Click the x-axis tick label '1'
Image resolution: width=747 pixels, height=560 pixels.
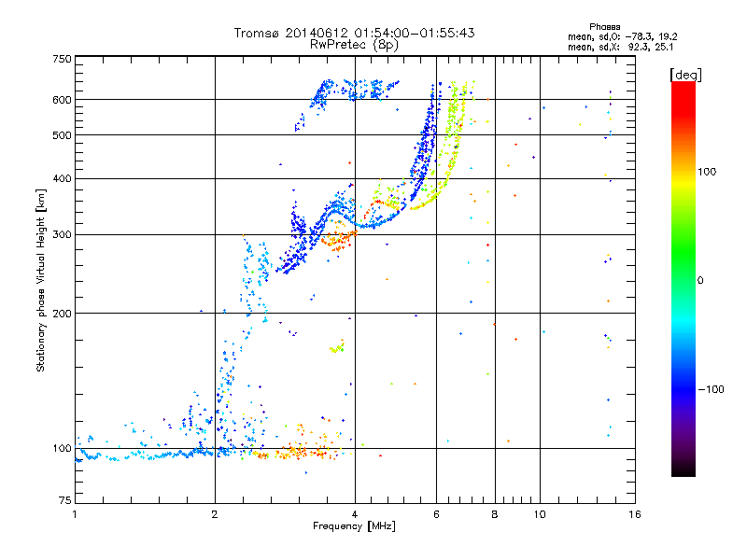[75, 514]
